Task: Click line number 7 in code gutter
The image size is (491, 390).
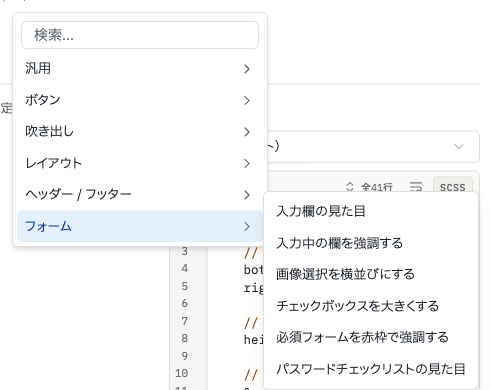Action: (x=185, y=321)
